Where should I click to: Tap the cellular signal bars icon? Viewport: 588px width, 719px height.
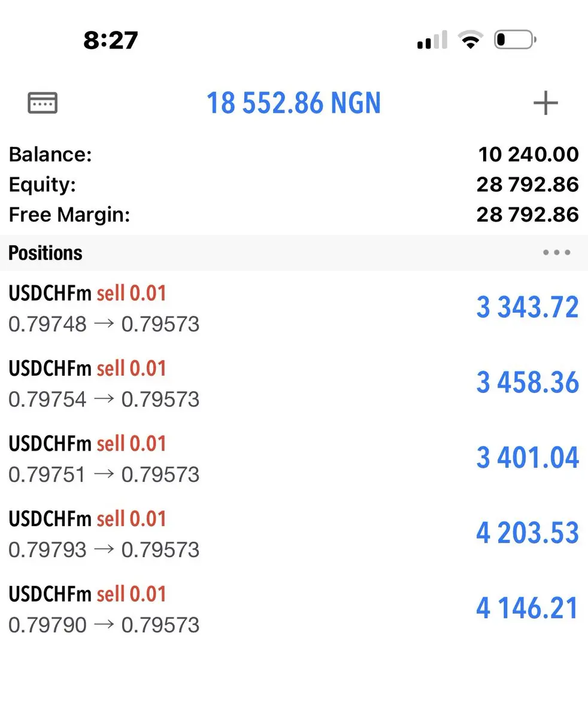432,40
